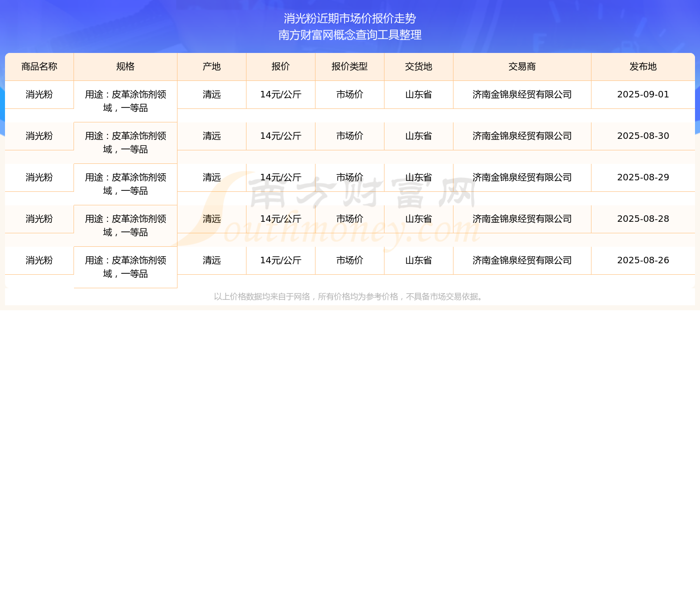Click the 产地 column header
This screenshot has width=700, height=602.
[212, 66]
